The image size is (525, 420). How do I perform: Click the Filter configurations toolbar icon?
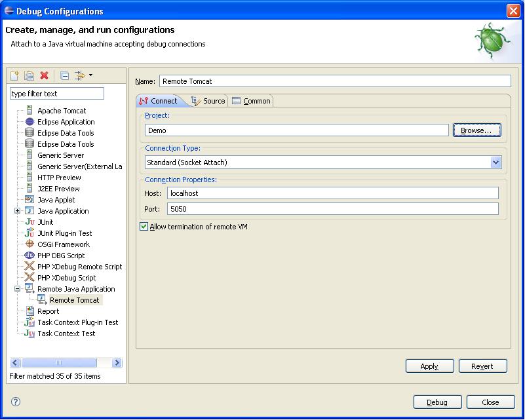point(80,75)
